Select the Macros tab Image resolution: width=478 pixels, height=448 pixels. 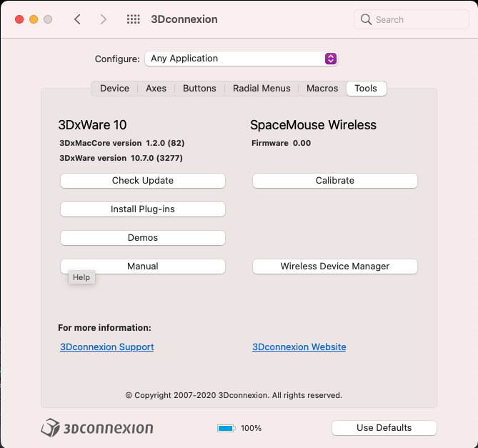pyautogui.click(x=322, y=89)
